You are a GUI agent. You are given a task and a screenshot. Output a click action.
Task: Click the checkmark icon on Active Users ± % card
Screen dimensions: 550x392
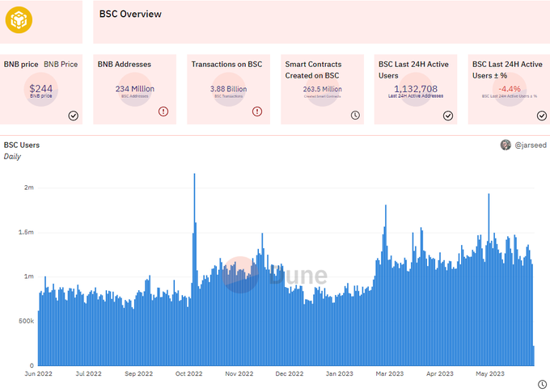click(542, 116)
